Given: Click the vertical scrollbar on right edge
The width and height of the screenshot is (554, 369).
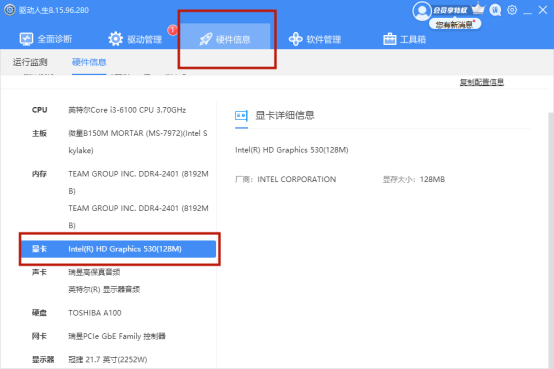Looking at the screenshot, I should (551, 240).
